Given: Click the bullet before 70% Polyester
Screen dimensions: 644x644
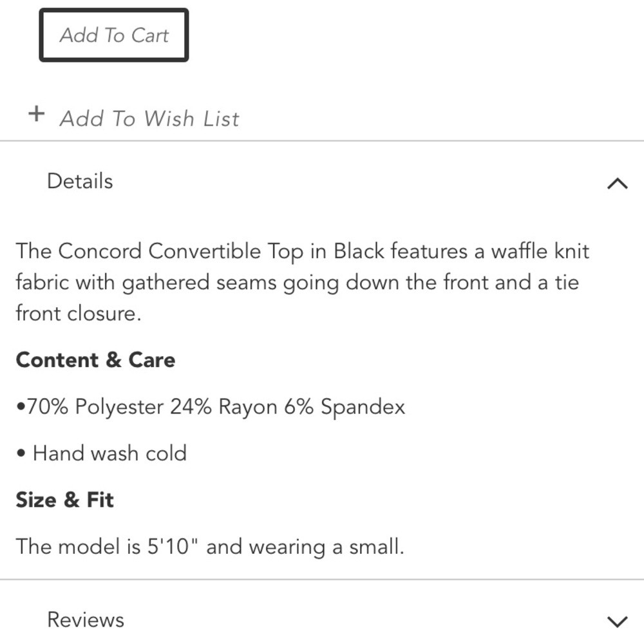Looking at the screenshot, I should (x=21, y=407).
